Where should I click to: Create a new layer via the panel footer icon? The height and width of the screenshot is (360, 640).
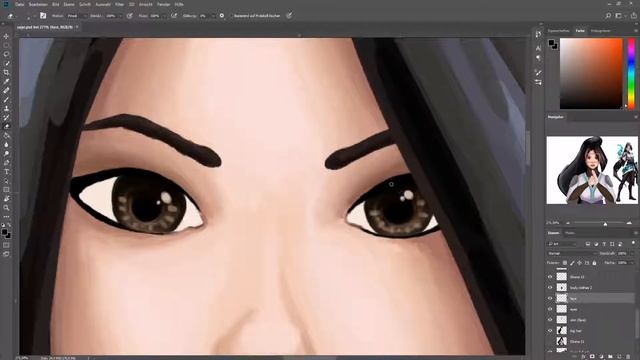619,357
